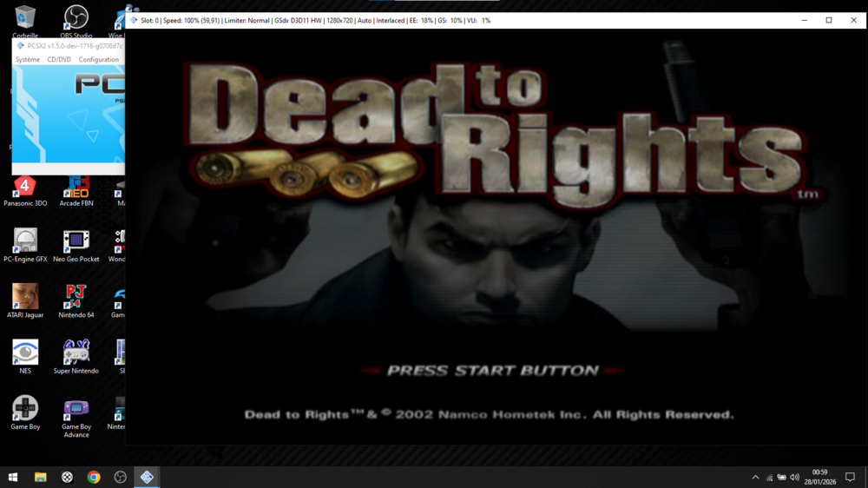Launch the Nintendo 64 emulator shortcut

(76, 297)
